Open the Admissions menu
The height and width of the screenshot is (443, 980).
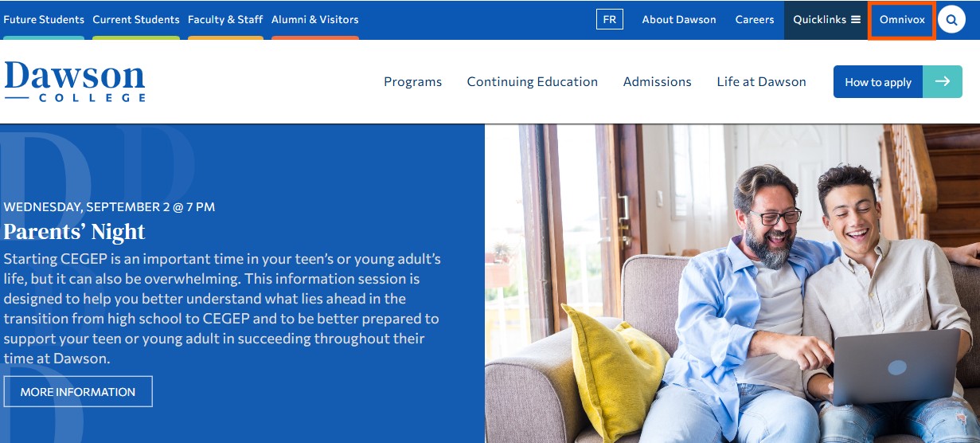[x=658, y=82]
